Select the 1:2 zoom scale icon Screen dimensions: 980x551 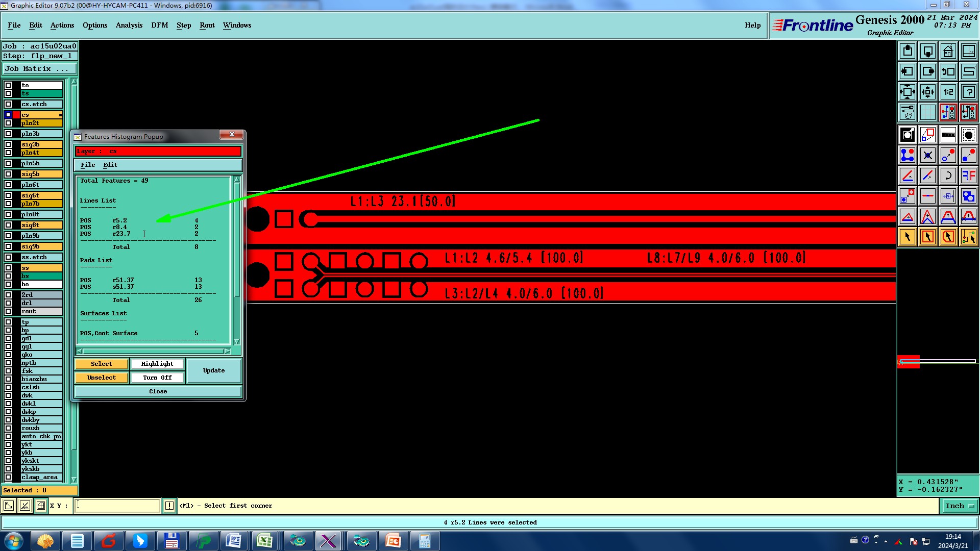tap(948, 92)
